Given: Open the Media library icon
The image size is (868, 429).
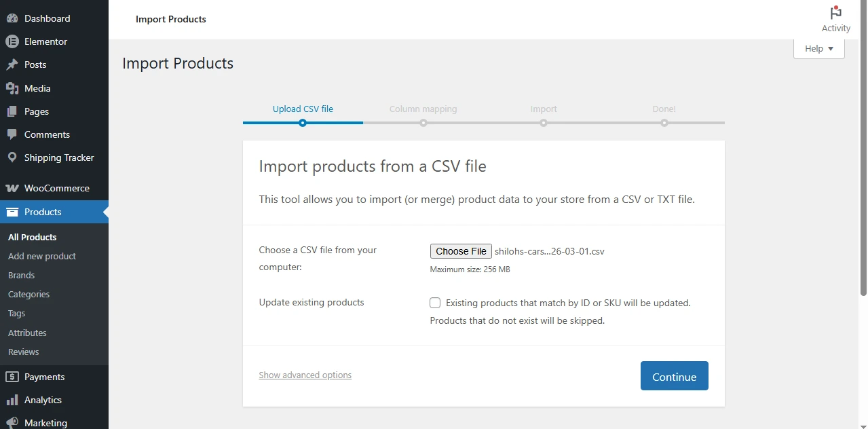Looking at the screenshot, I should (x=14, y=88).
